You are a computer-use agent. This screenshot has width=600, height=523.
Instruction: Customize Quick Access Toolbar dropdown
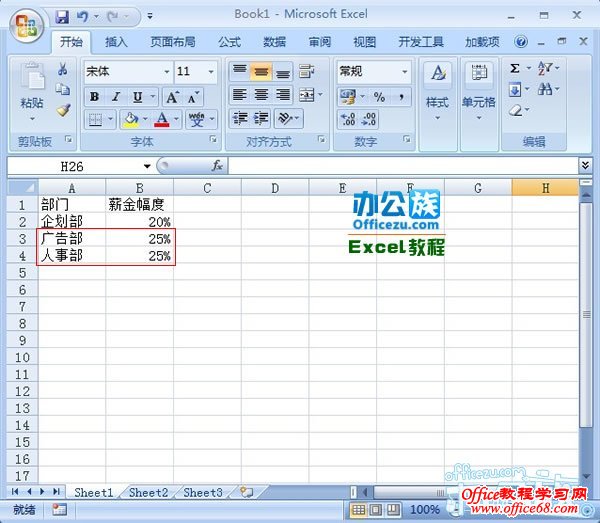click(150, 16)
